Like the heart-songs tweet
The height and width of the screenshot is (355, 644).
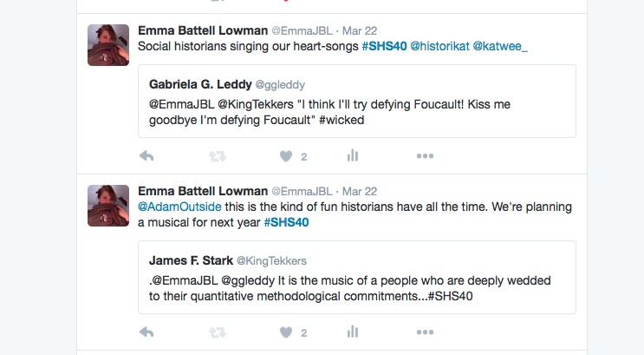(286, 156)
